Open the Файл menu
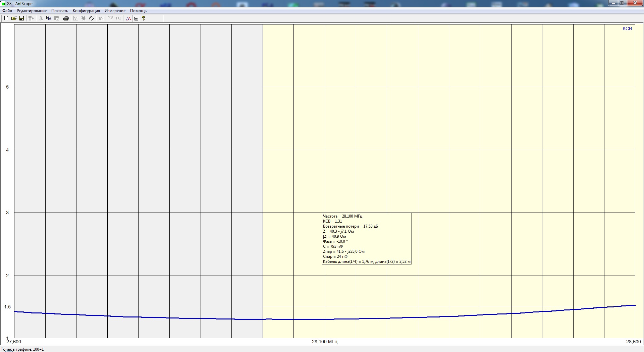644x352 pixels. pos(7,11)
